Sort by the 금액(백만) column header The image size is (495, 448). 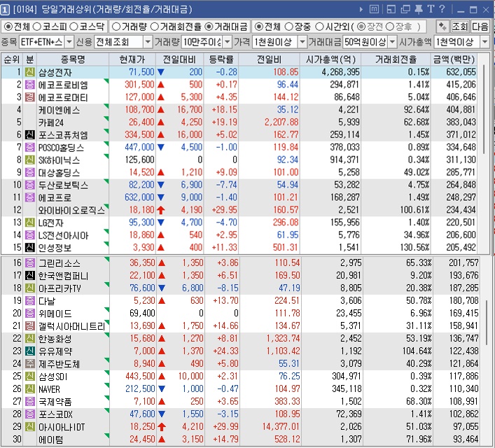coord(454,59)
